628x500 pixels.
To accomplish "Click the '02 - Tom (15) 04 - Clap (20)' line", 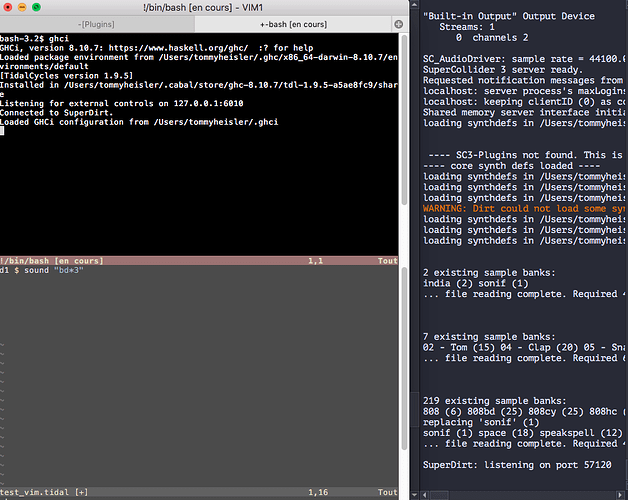I will coord(524,347).
